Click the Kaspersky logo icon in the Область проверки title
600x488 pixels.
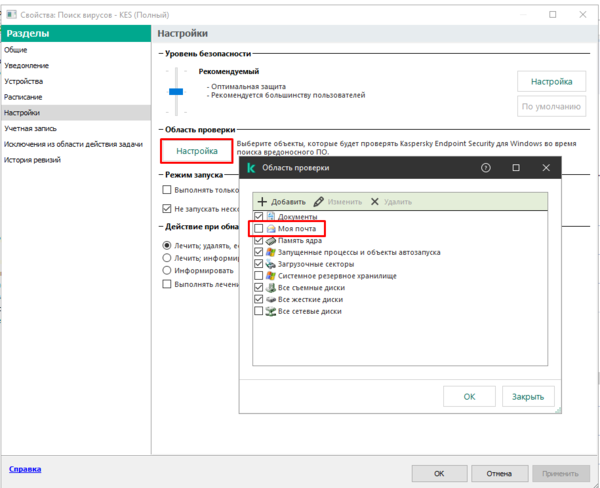click(x=251, y=168)
